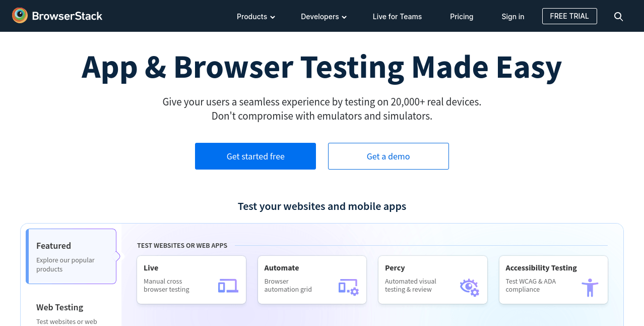The height and width of the screenshot is (326, 644).
Task: Click the BrowserStack logo icon
Action: (20, 16)
